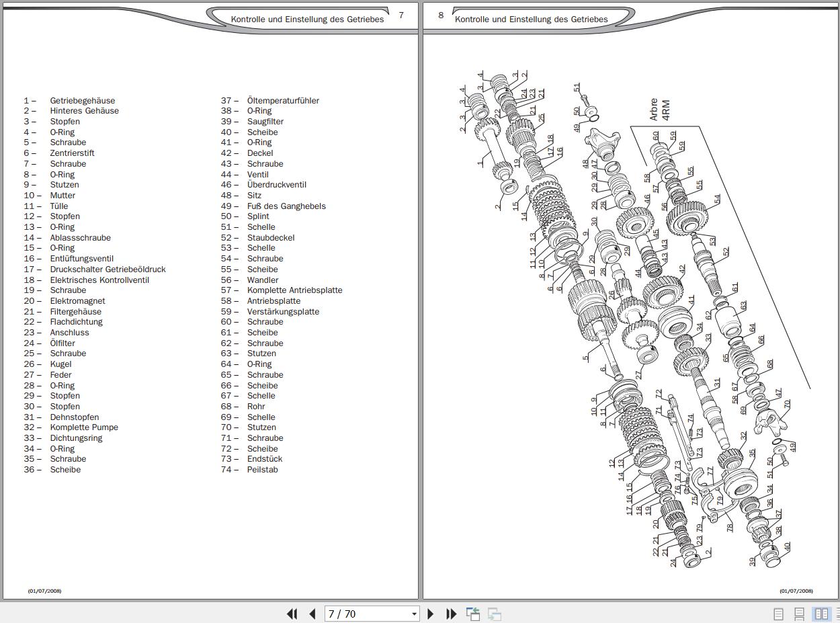Click the legend entry 'Getriebegehäuse'

[83, 101]
